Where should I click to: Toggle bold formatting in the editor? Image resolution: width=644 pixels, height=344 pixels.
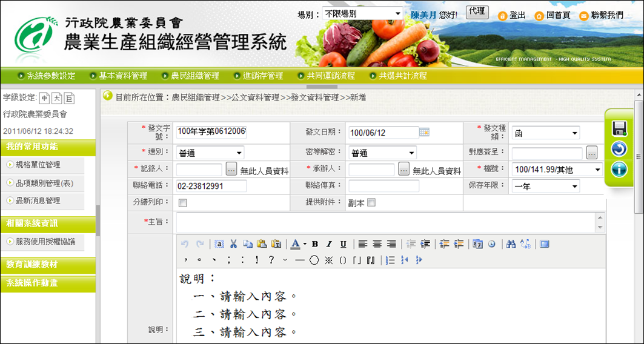coord(315,244)
